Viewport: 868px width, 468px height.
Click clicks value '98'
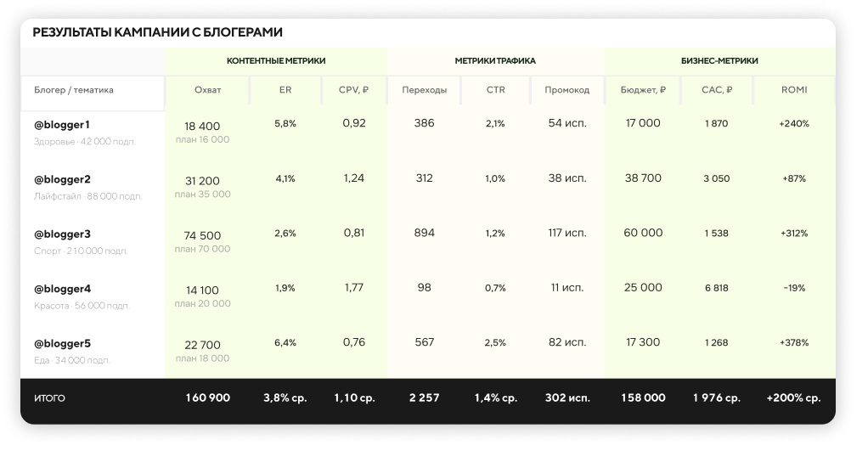point(424,288)
